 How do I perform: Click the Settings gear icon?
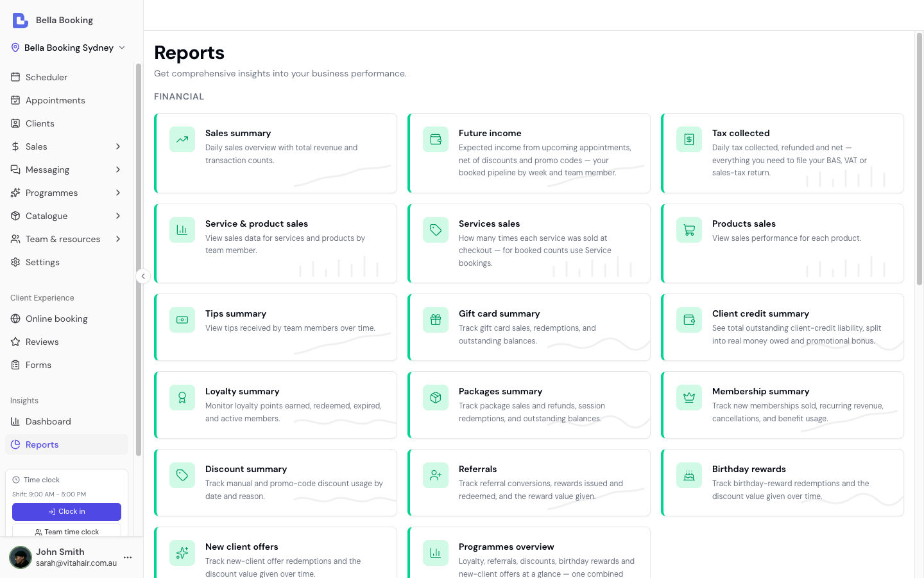pos(15,262)
